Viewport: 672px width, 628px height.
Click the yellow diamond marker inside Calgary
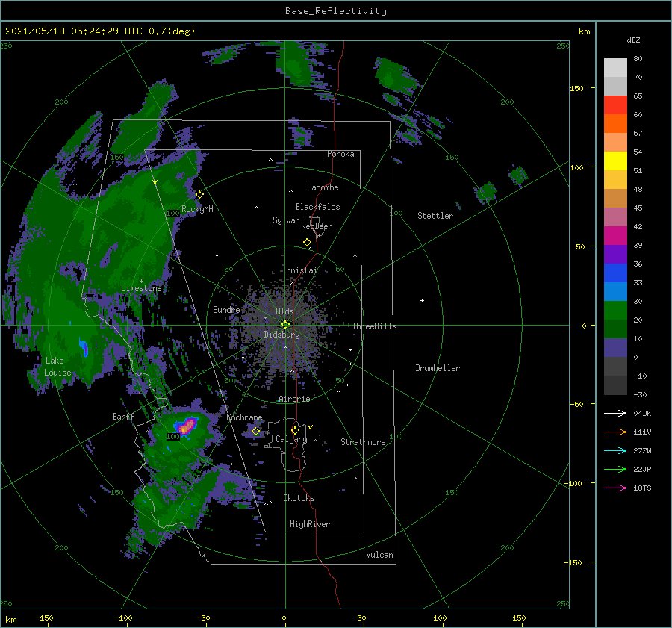tap(295, 430)
